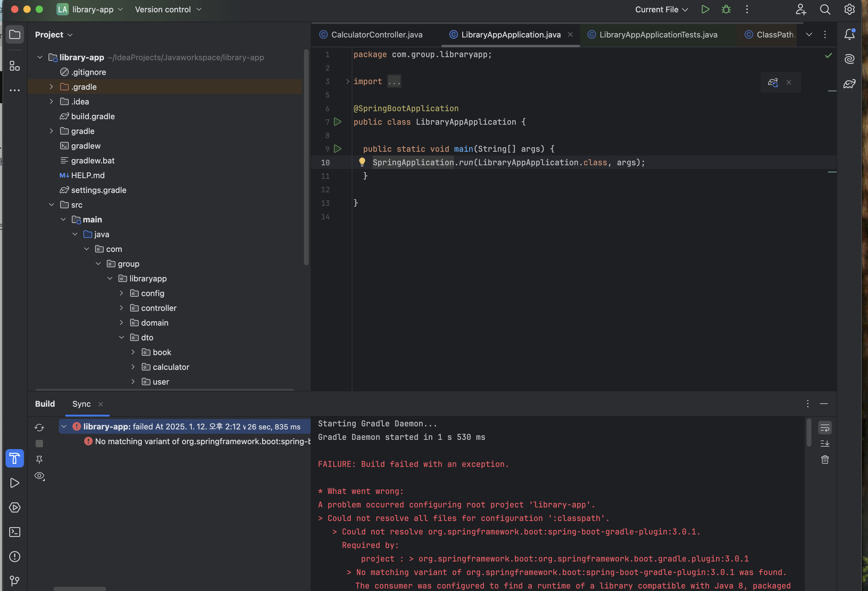Open the Code With Me add-user icon
This screenshot has width=868, height=591.
800,9
